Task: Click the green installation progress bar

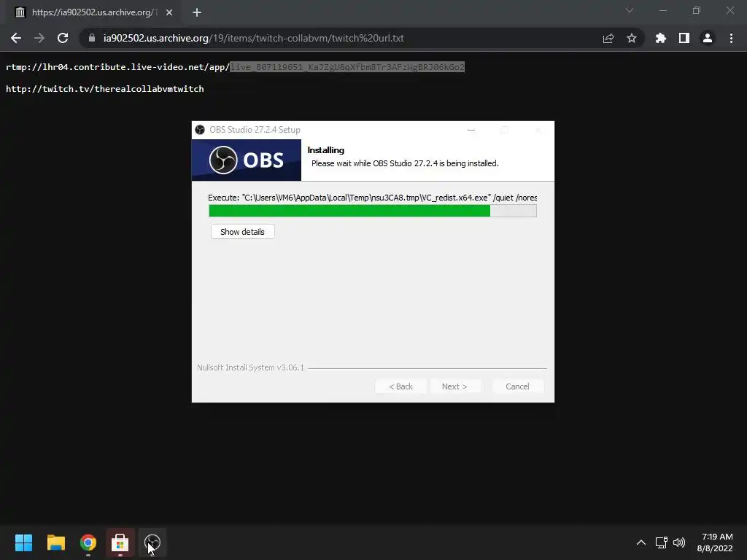Action: (373, 211)
